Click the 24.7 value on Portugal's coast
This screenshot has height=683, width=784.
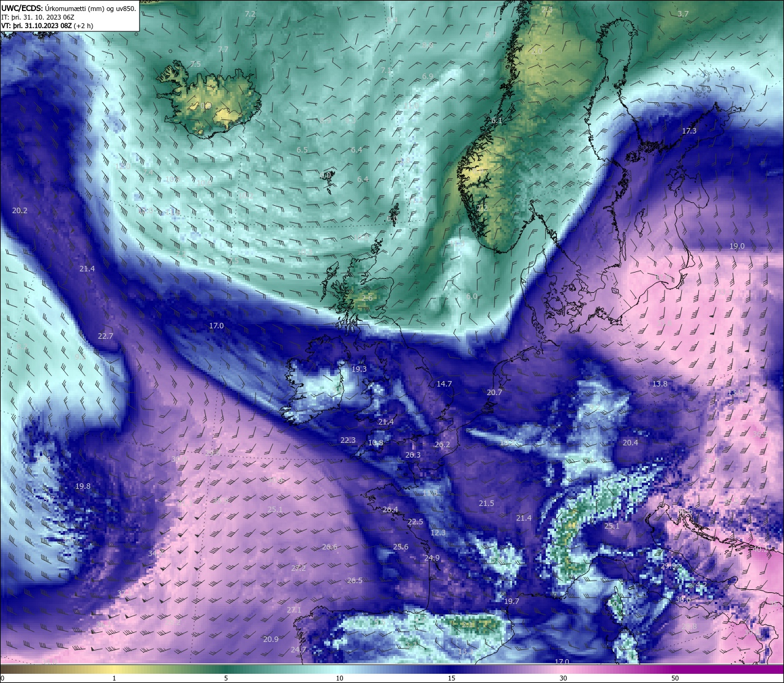tap(298, 649)
